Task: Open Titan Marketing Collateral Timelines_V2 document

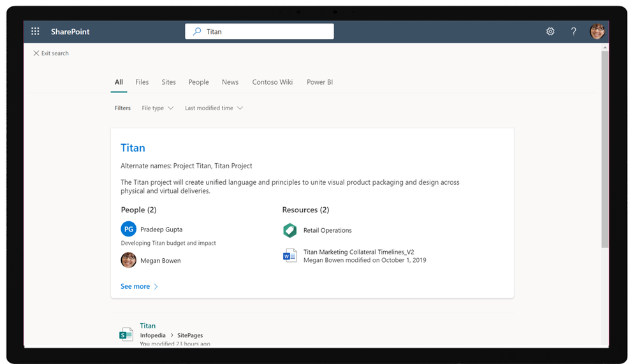Action: click(x=359, y=252)
